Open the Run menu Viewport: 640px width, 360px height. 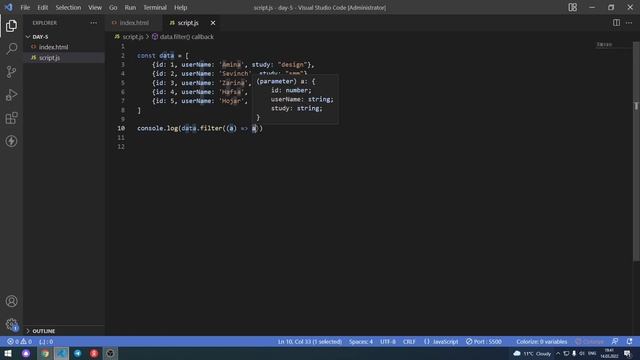tap(130, 7)
